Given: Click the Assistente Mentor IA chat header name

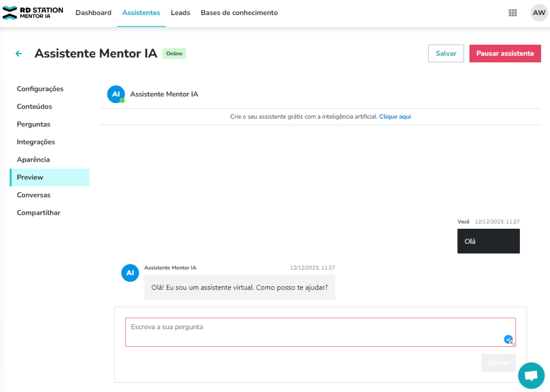Looking at the screenshot, I should pos(164,94).
